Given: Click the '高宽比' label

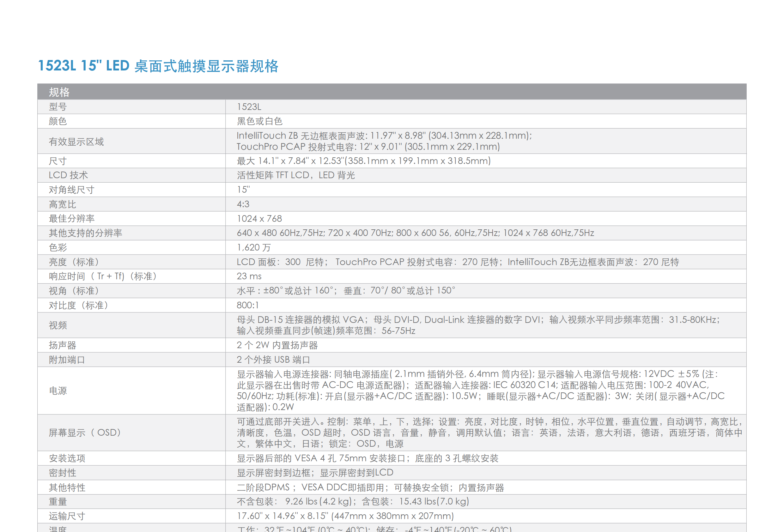Looking at the screenshot, I should [62, 204].
